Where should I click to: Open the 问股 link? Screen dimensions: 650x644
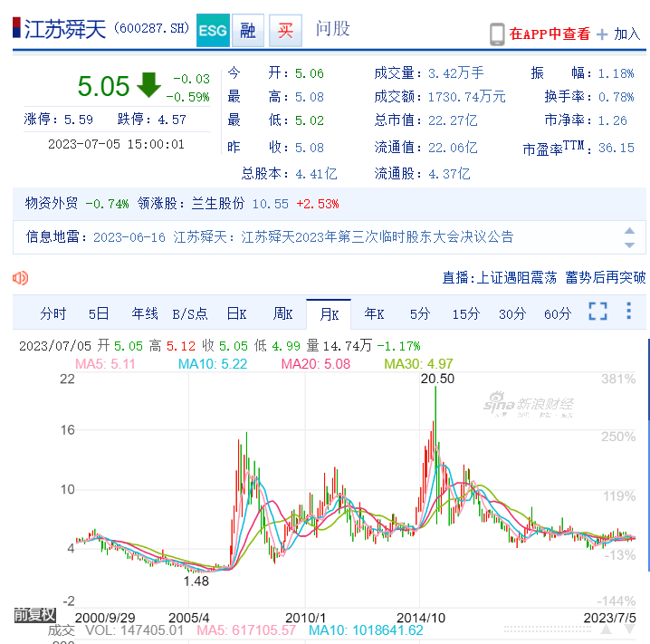(x=332, y=29)
